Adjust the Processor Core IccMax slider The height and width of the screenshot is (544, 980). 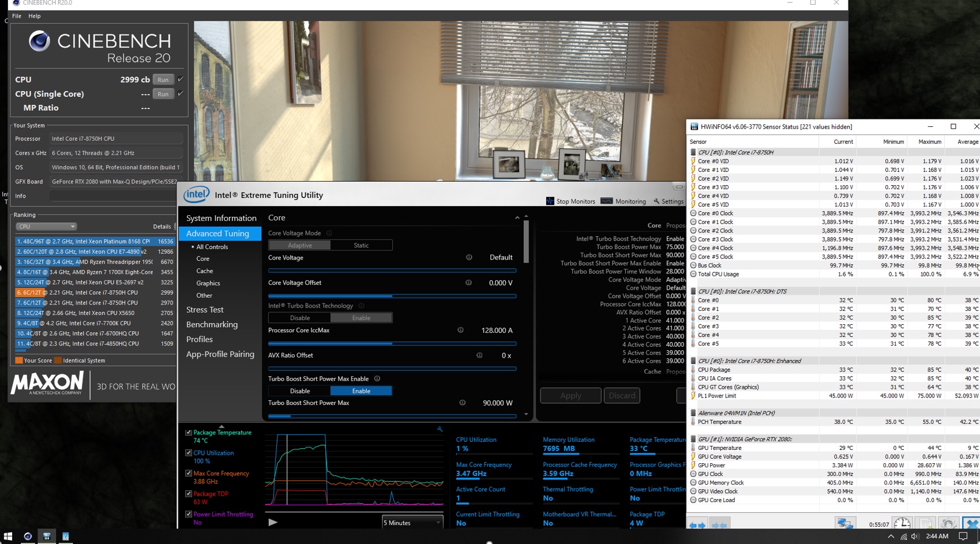(392, 343)
